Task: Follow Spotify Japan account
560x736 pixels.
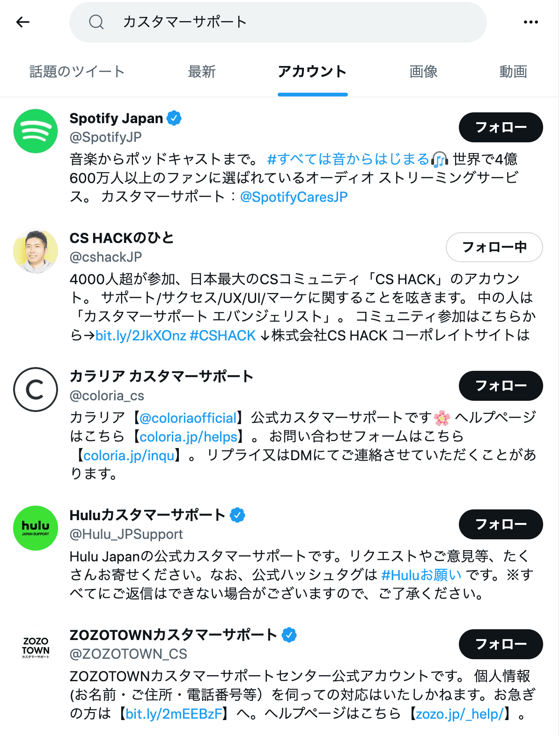Action: tap(501, 127)
